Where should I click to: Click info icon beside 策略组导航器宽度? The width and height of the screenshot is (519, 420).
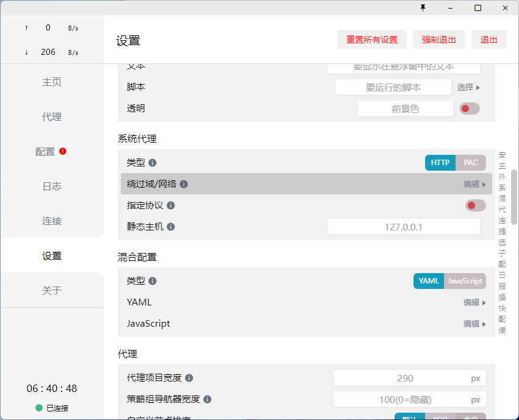(207, 399)
